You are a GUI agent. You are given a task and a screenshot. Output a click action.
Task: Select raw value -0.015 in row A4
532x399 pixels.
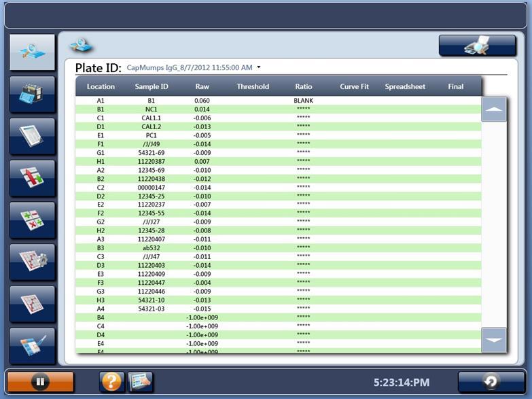pyautogui.click(x=202, y=309)
